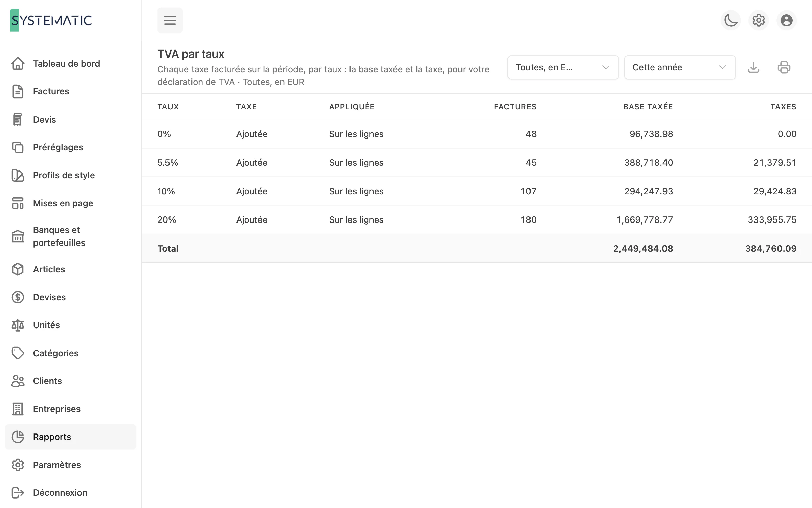Click the invoice count 107
Screen dimensions: 812x508
(x=528, y=191)
